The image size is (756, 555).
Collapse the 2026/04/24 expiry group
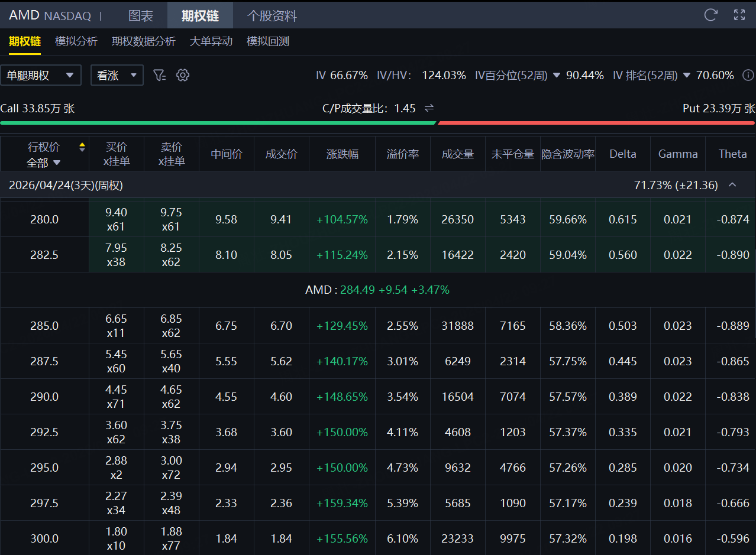tap(732, 185)
